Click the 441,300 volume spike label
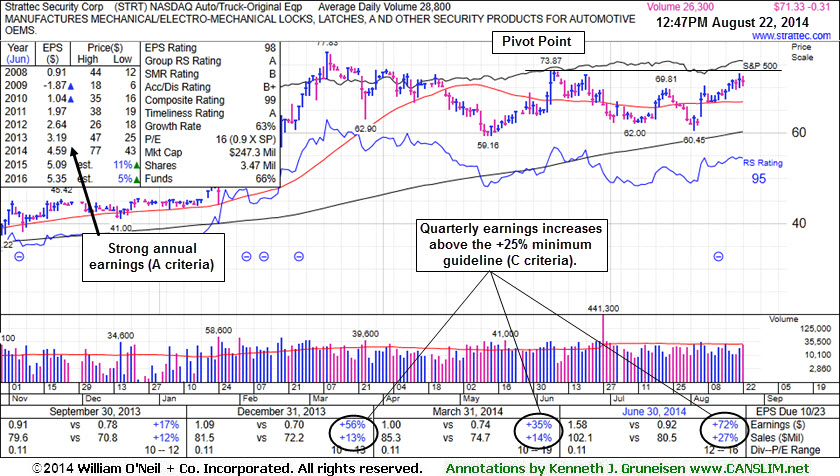 (x=603, y=308)
